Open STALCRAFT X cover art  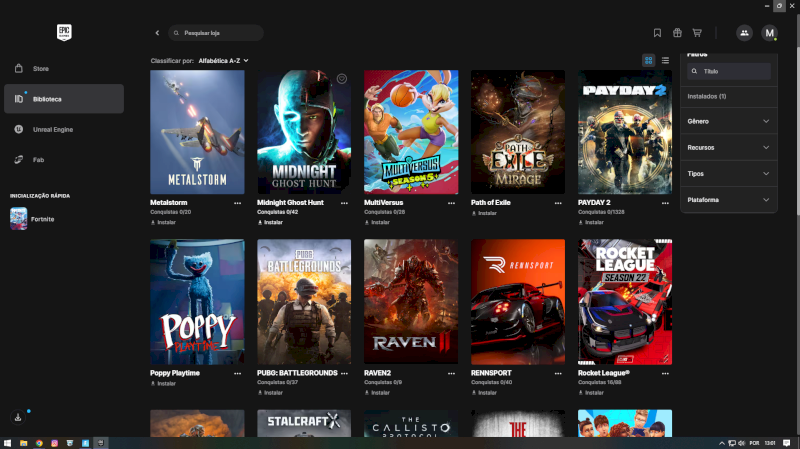click(304, 423)
